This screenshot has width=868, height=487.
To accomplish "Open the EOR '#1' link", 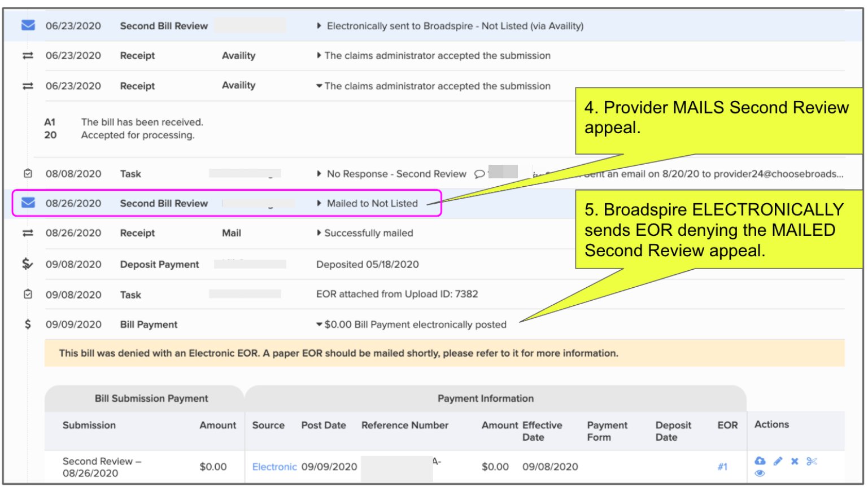I will [722, 467].
